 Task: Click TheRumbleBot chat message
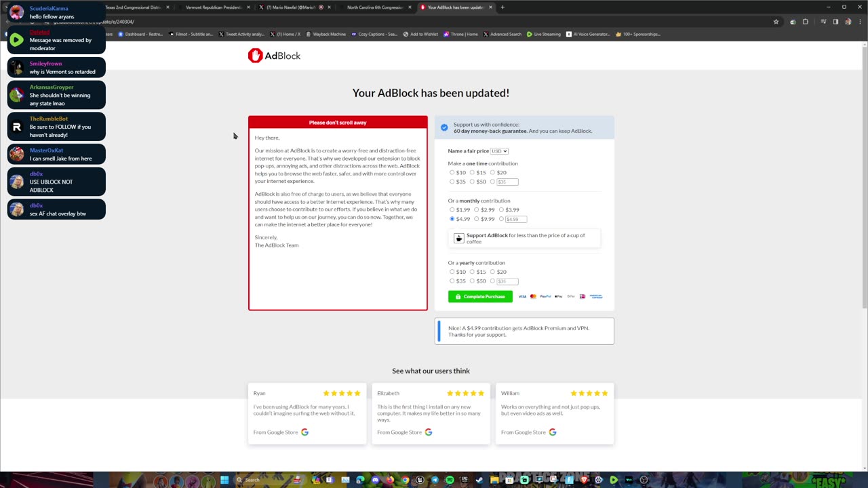(56, 127)
